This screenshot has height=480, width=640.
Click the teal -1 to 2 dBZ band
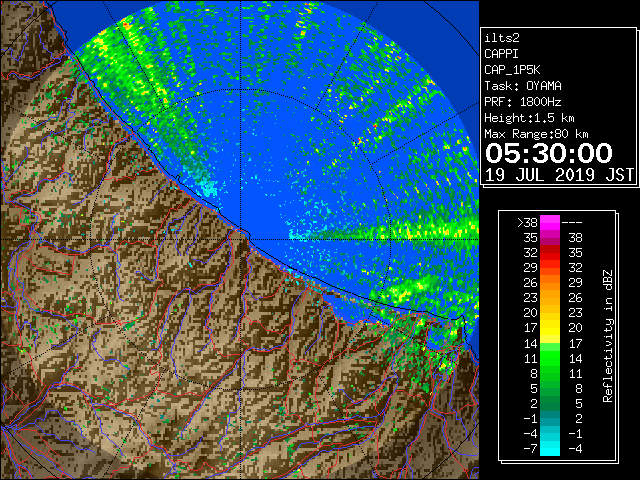(550, 418)
